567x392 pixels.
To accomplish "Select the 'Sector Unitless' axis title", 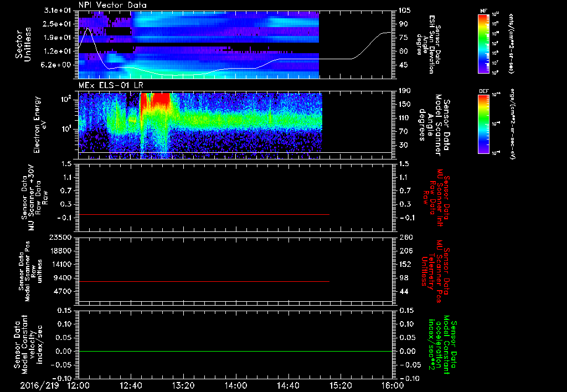I will (23, 44).
